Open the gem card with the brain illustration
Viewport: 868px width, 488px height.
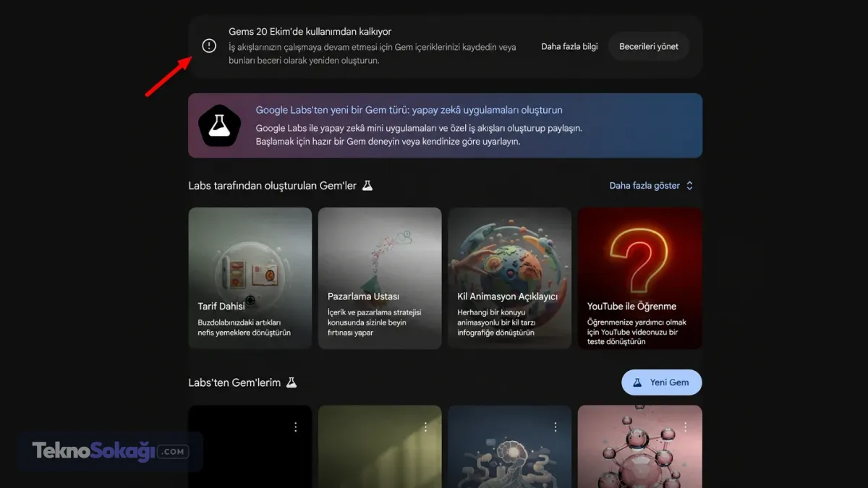pos(510,447)
